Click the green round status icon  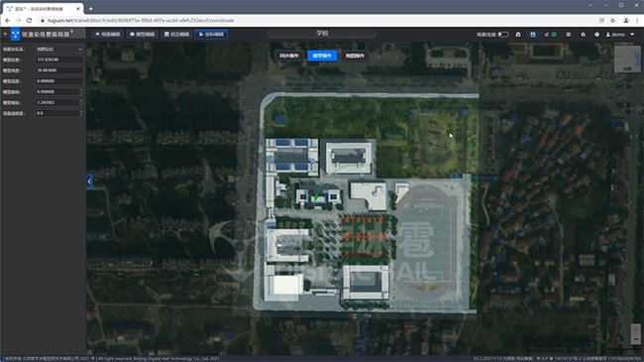point(554,35)
